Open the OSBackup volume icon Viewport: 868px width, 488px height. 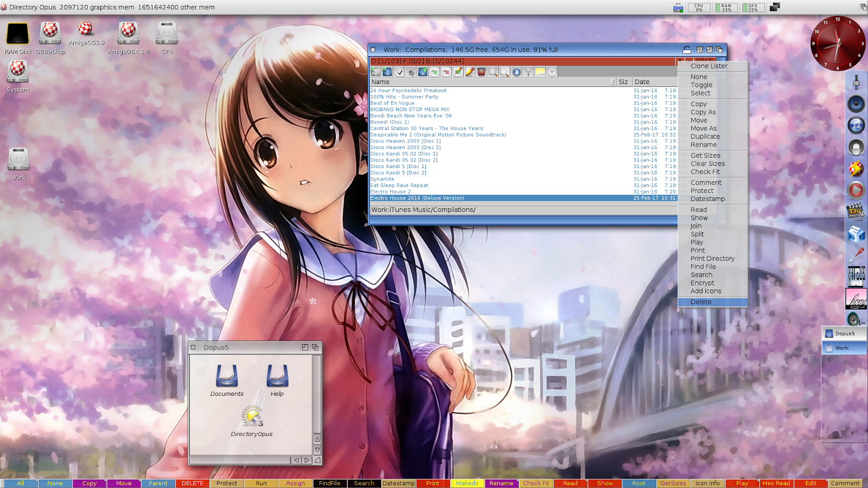point(50,33)
